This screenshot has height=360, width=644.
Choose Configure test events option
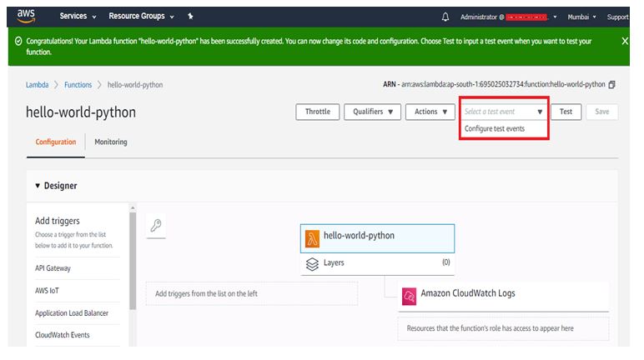tap(495, 129)
